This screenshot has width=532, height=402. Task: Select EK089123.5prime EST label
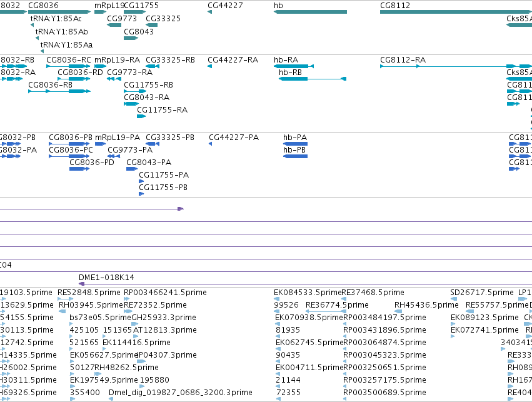pyautogui.click(x=484, y=318)
